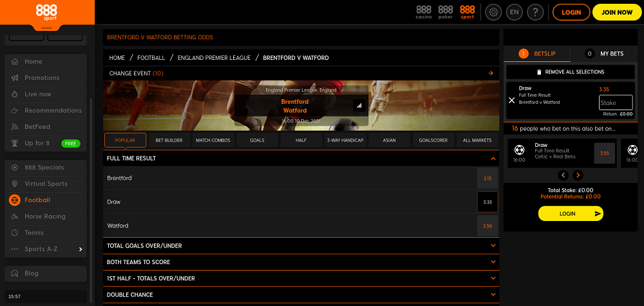Click the 15:57 clock in sidebar
644x306 pixels.
(15, 296)
